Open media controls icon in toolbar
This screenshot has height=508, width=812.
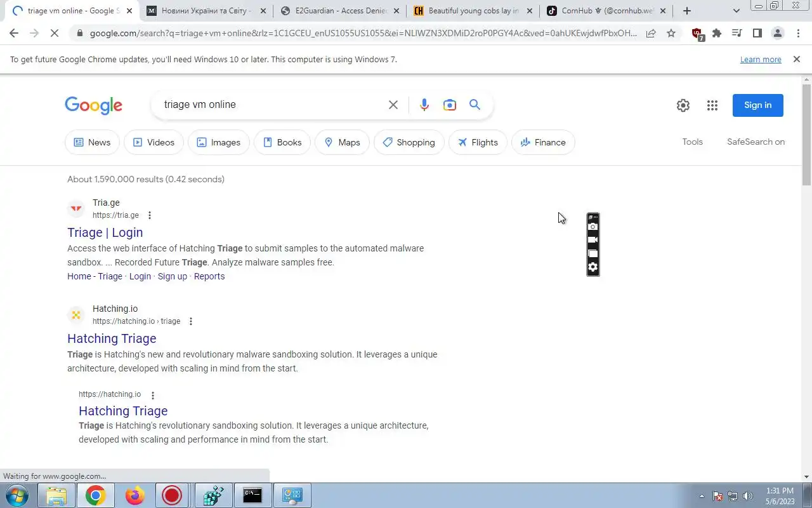[x=737, y=34]
